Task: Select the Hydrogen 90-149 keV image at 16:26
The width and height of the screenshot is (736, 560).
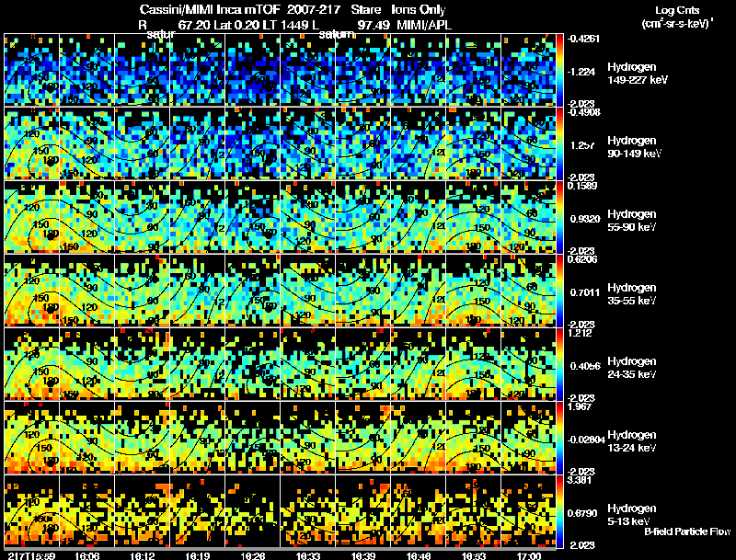Action: tap(252, 143)
